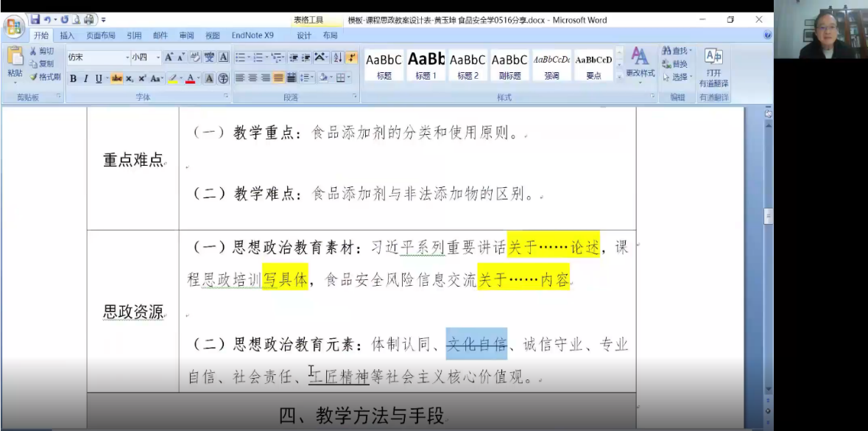Toggle strikethrough formatting
Viewport: 868px width, 431px height.
coord(116,79)
